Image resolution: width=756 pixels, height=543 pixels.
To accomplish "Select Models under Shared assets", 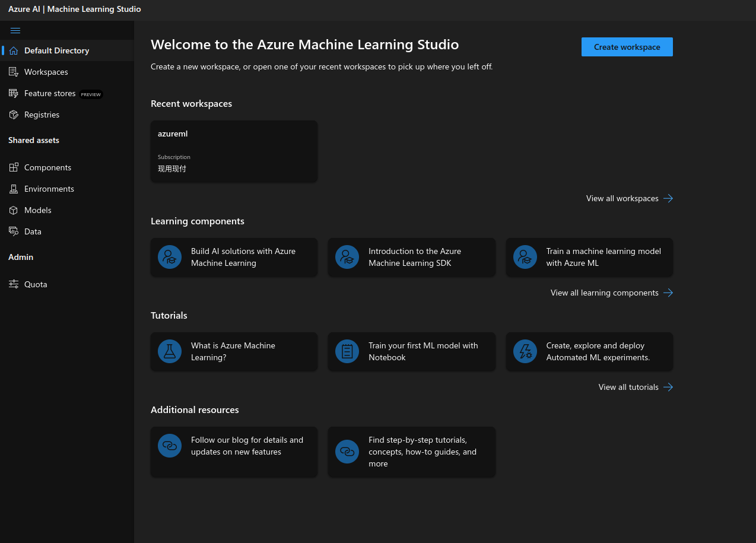I will [67, 210].
